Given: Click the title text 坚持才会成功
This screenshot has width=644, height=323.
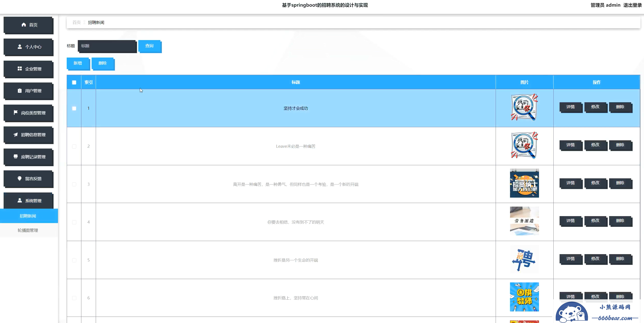Looking at the screenshot, I should [296, 108].
